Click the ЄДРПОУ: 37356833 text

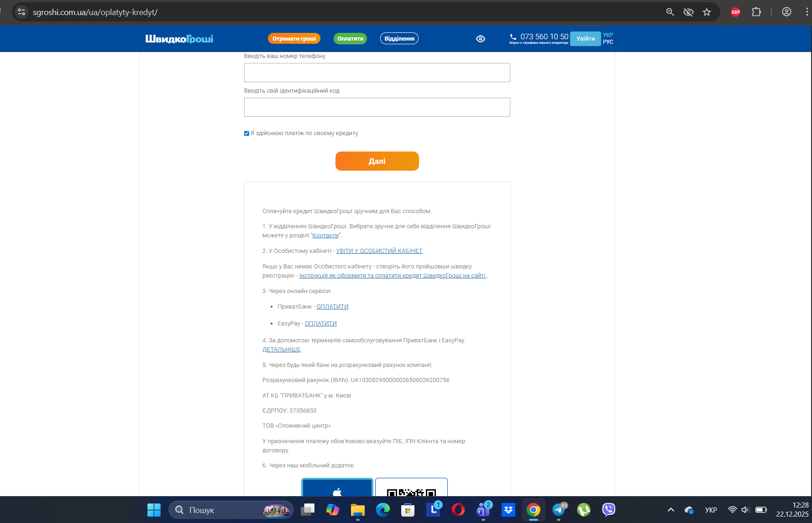289,411
